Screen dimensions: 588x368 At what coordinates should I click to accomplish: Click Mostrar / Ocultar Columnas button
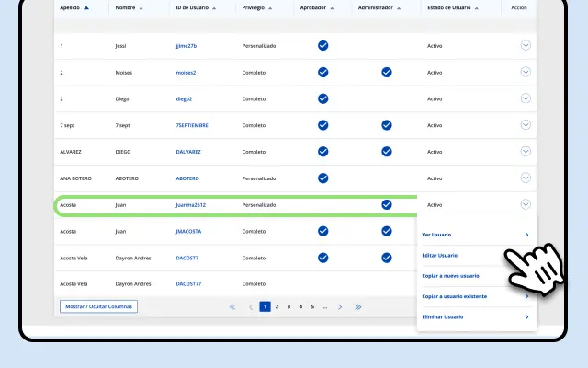pos(98,306)
